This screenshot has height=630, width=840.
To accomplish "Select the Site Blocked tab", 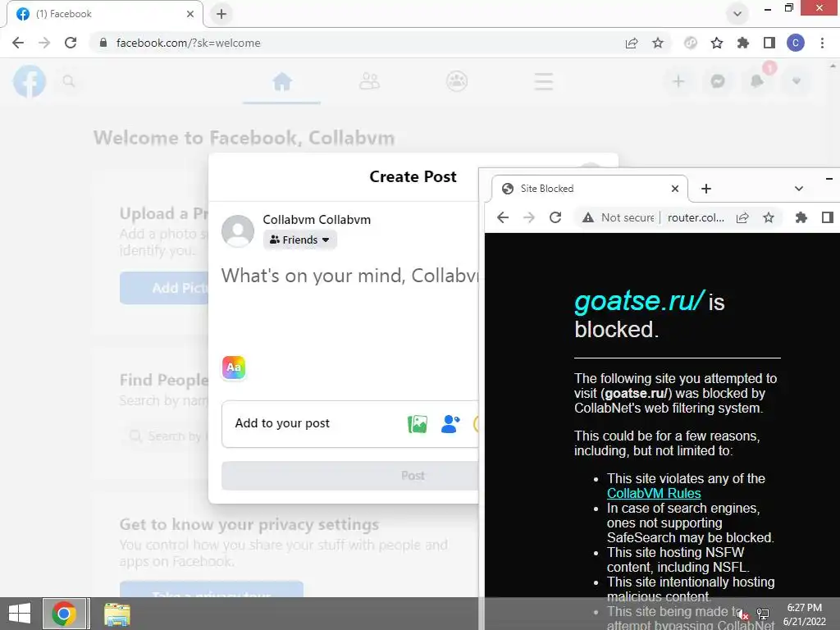I will pos(589,189).
